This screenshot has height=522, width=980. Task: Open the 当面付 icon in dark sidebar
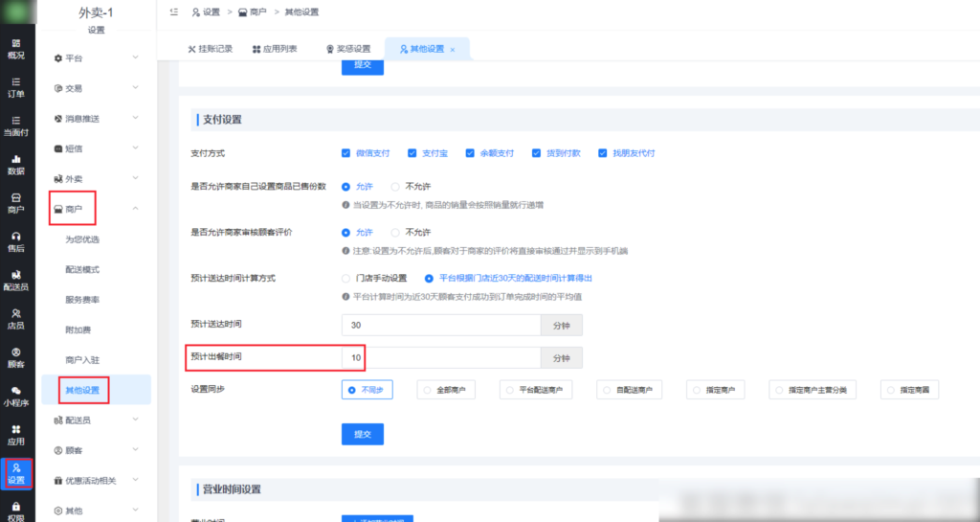pyautogui.click(x=16, y=126)
